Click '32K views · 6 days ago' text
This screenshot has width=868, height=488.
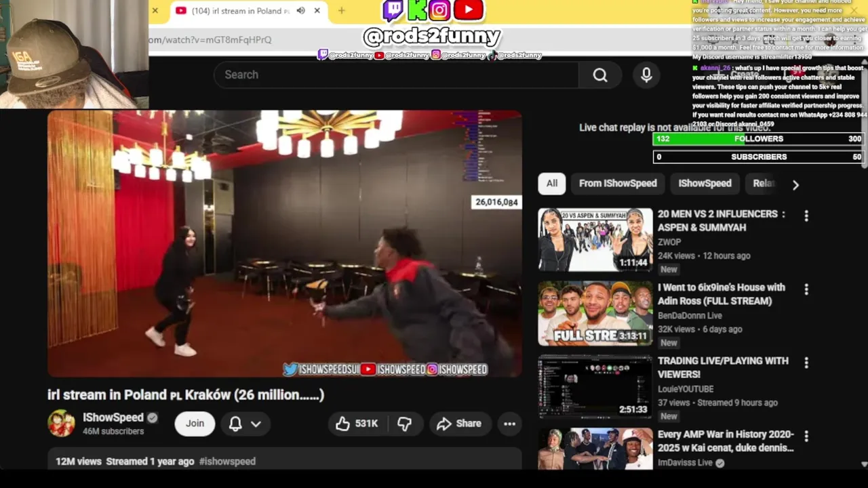click(700, 329)
